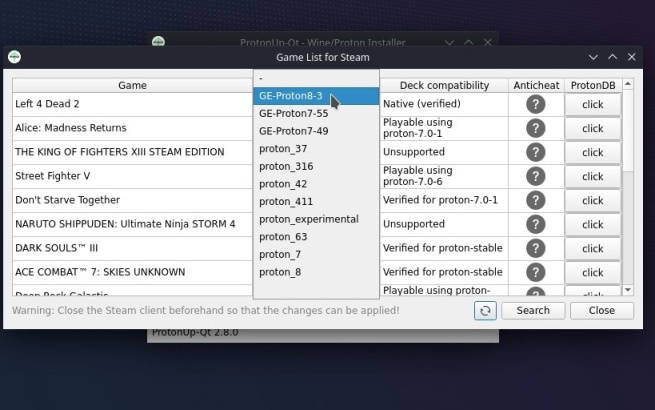Choose proton_42 option
Viewport: 655px width, 410px height.
(316, 184)
